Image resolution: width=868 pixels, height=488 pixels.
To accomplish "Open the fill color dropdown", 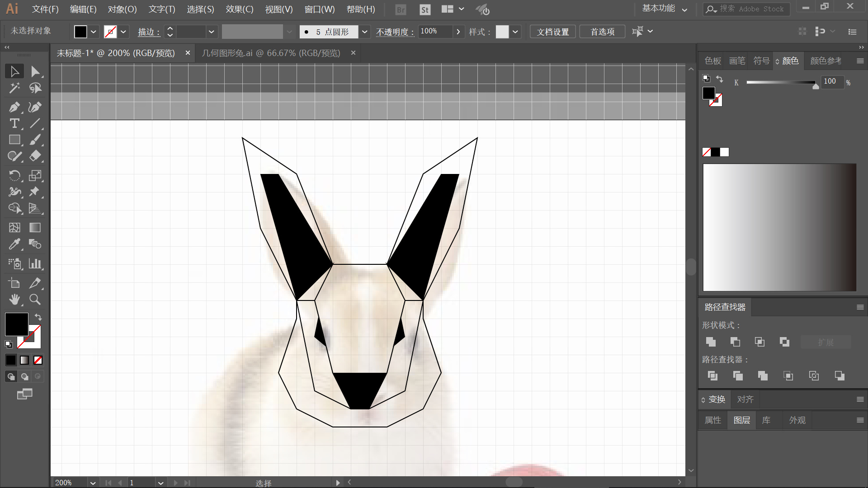I will [x=93, y=32].
